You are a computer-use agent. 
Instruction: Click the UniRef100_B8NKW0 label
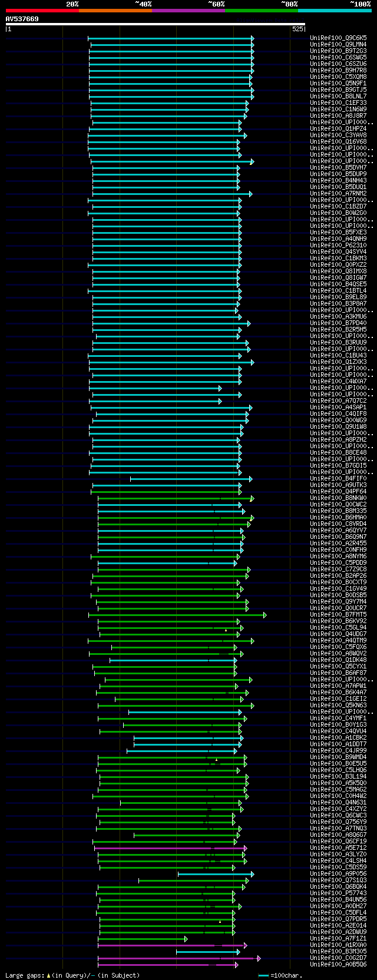[338, 498]
